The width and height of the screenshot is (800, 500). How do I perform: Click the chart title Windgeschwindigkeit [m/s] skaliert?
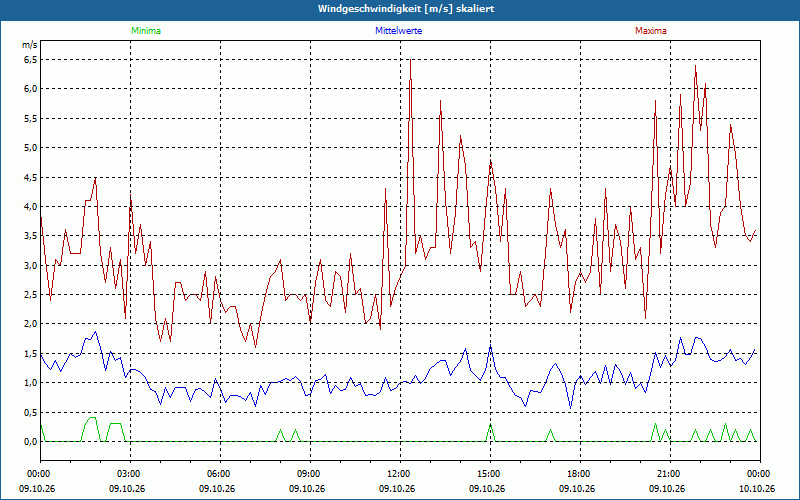(406, 9)
